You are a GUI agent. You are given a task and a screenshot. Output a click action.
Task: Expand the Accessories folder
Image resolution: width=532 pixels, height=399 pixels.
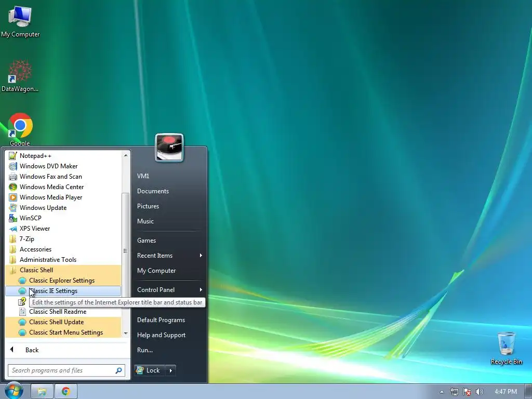tap(63, 249)
